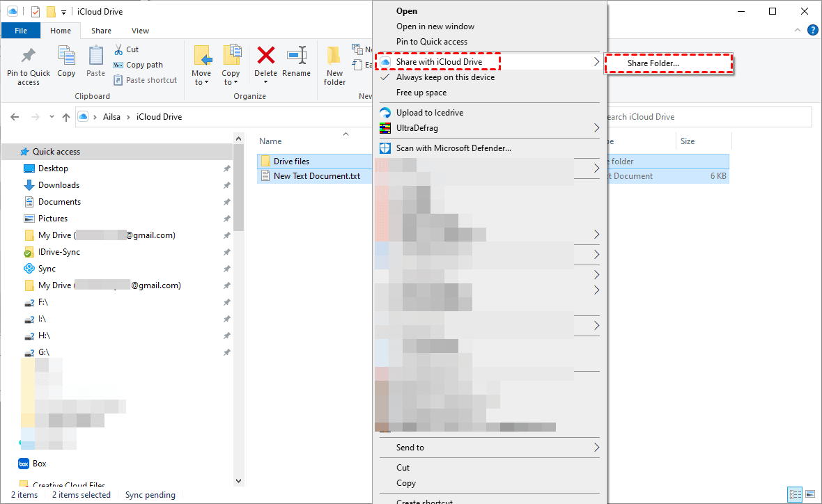Choose Open in new window

click(435, 26)
